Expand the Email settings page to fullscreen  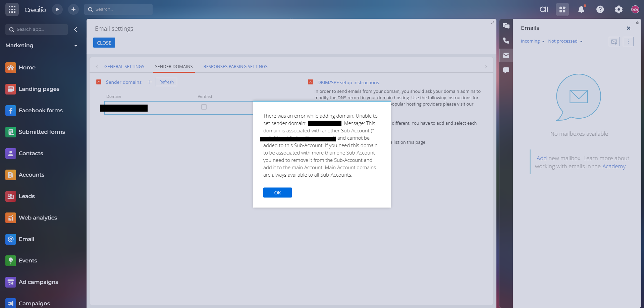[492, 23]
